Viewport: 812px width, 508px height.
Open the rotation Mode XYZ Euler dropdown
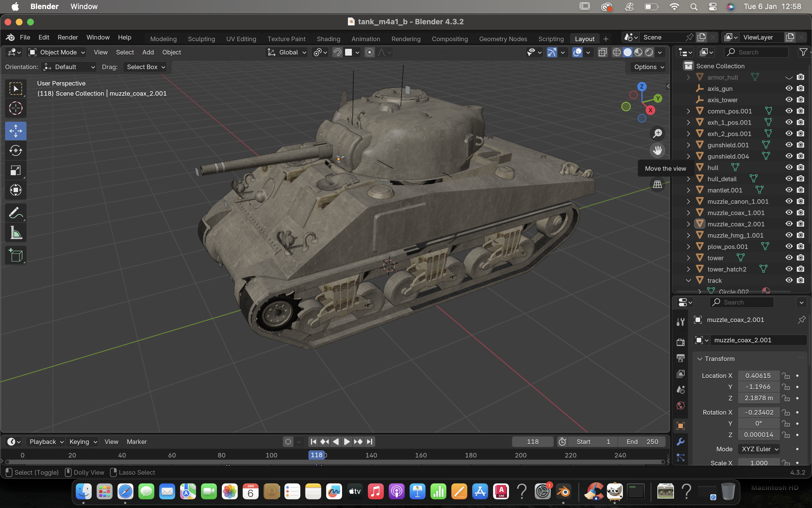tap(759, 449)
